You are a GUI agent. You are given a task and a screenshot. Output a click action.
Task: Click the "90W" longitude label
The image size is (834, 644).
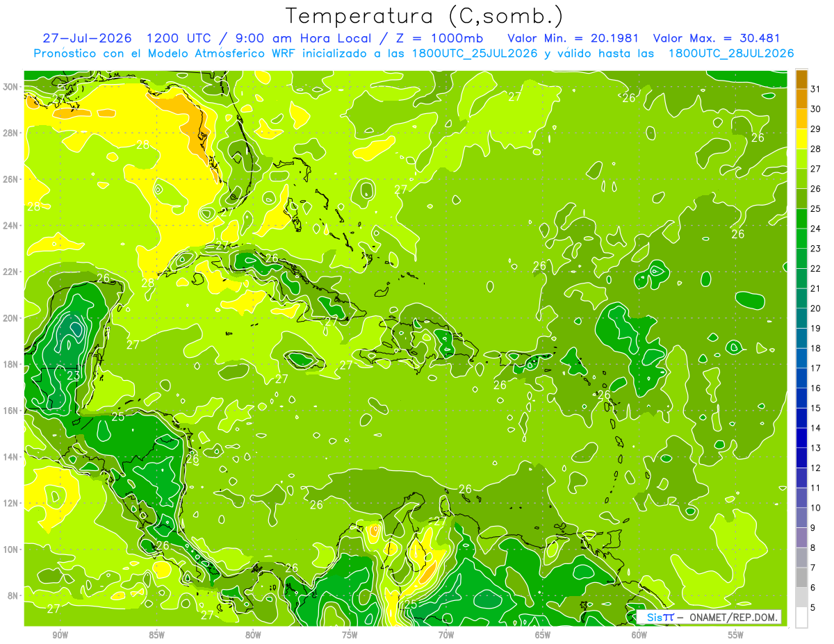point(60,635)
